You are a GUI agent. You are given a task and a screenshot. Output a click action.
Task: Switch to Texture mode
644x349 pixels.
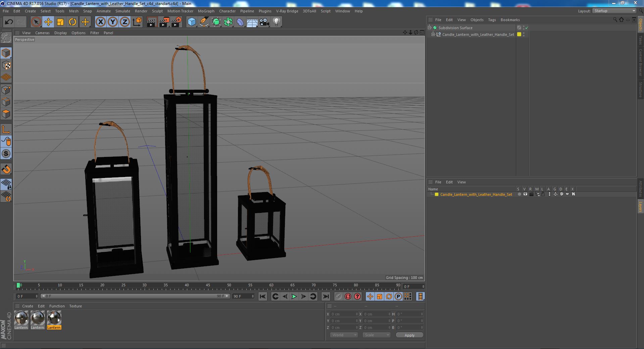tap(6, 65)
